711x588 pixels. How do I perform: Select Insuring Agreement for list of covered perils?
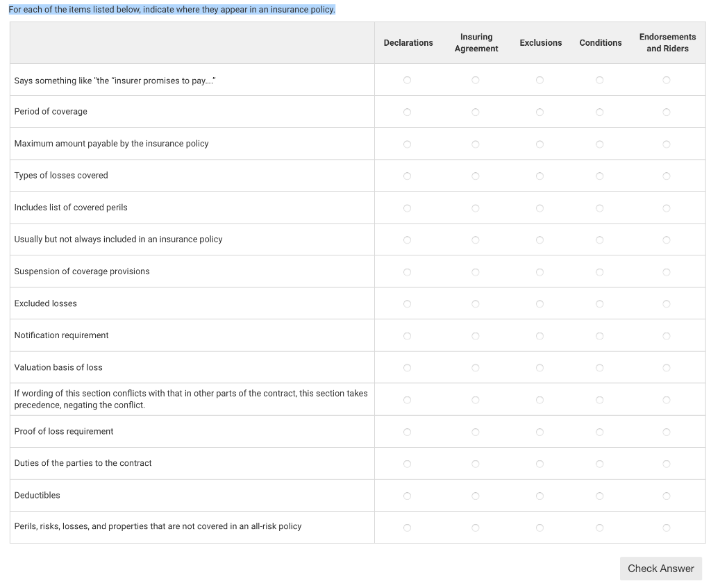pyautogui.click(x=476, y=208)
